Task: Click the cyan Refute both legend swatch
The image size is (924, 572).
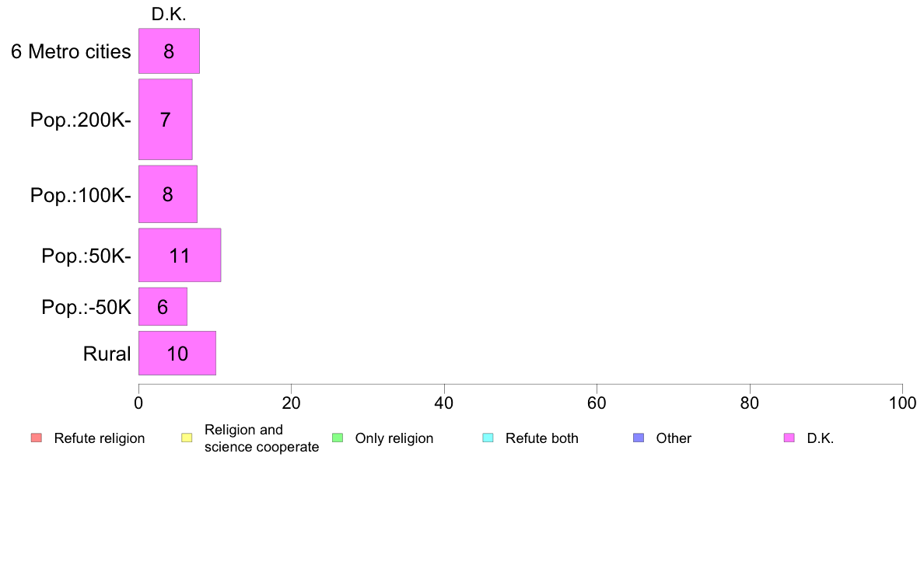Action: (488, 438)
